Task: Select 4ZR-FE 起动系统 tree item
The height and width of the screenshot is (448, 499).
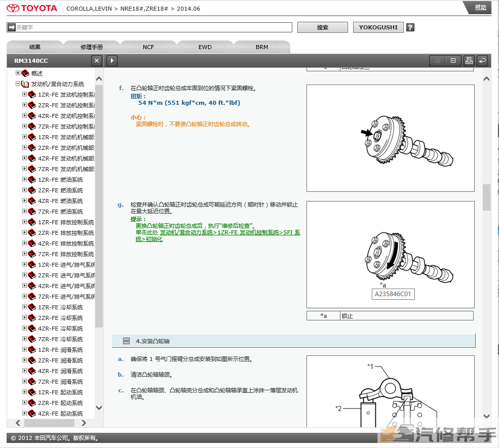Action: 60,414
